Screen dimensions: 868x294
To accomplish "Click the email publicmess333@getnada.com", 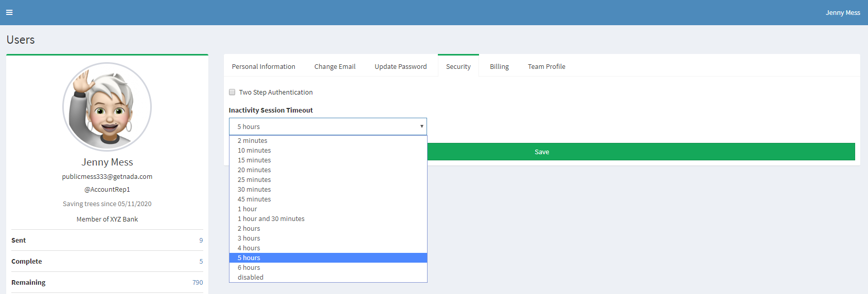I will click(x=107, y=176).
